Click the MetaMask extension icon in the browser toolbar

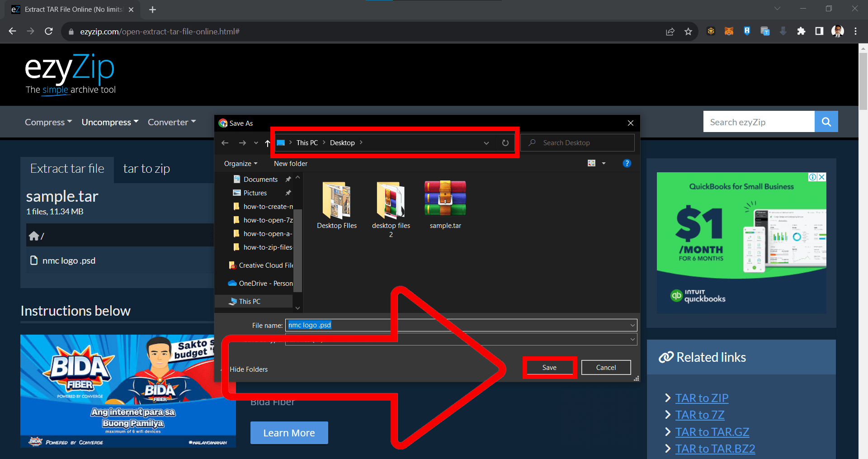(729, 31)
